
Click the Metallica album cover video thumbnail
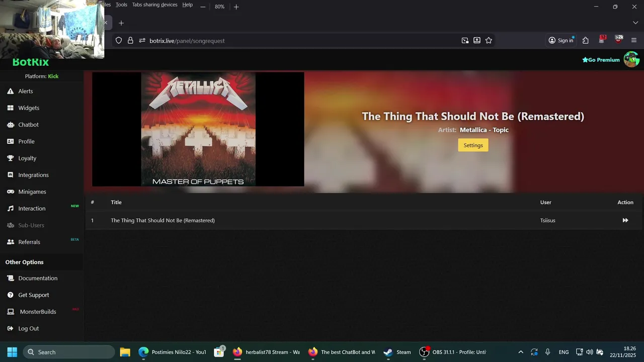coord(198,129)
